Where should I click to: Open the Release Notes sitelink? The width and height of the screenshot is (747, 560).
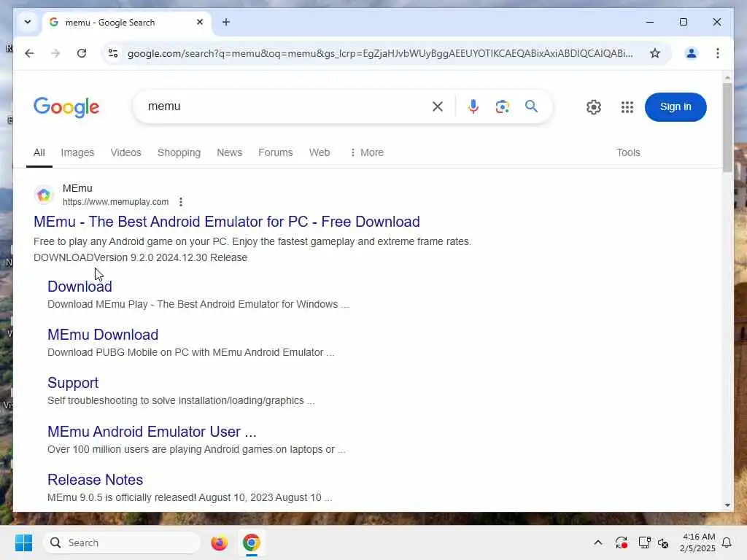pos(95,480)
